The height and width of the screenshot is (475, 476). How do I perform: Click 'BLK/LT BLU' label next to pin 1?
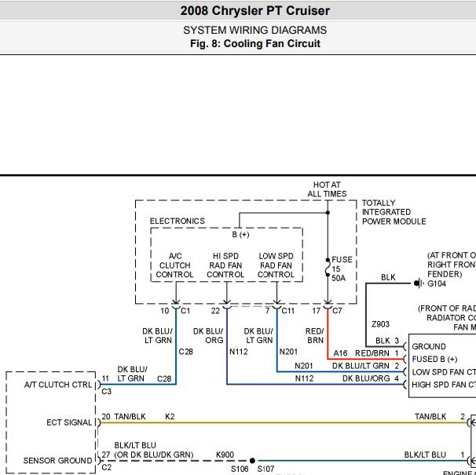425,455
